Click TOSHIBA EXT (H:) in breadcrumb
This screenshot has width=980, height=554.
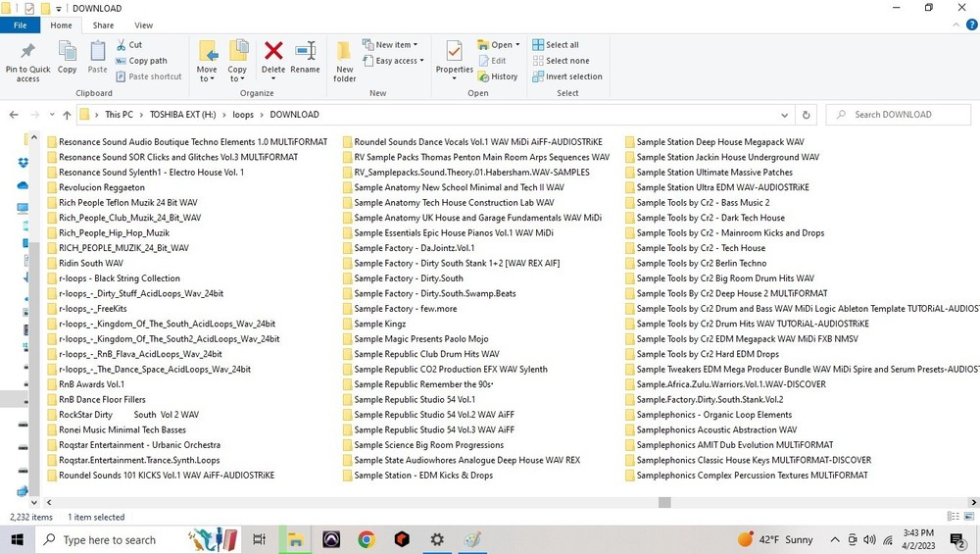(182, 115)
